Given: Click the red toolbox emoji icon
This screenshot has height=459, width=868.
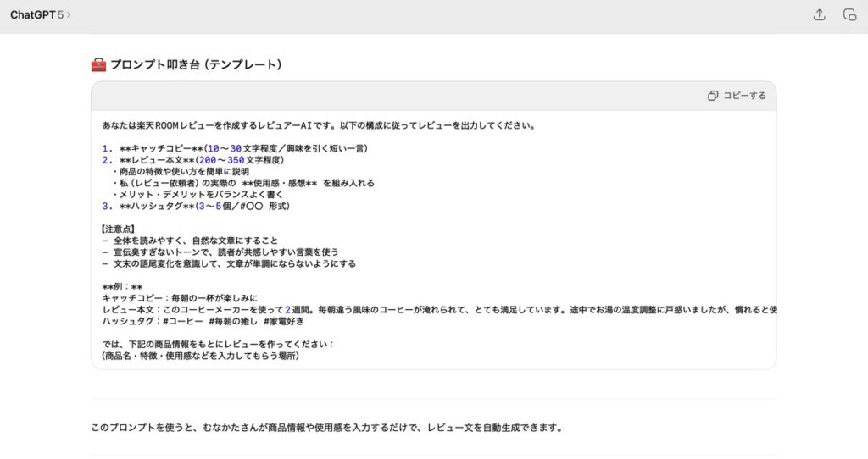Looking at the screenshot, I should [98, 65].
